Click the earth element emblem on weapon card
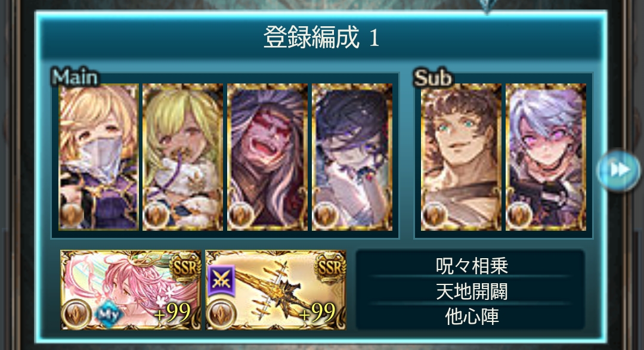Screen dimensions: 644x350 click(221, 314)
